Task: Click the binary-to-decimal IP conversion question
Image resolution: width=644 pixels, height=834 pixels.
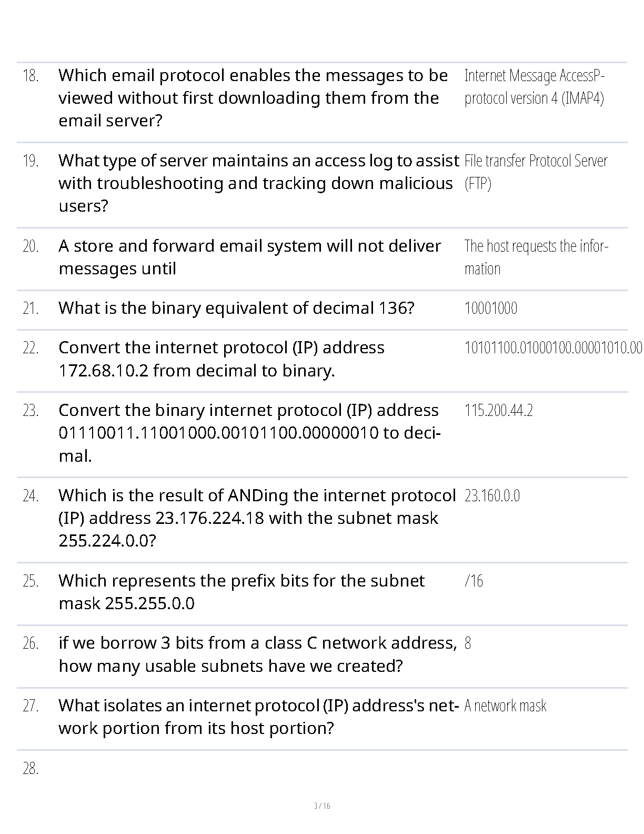Action: click(248, 433)
